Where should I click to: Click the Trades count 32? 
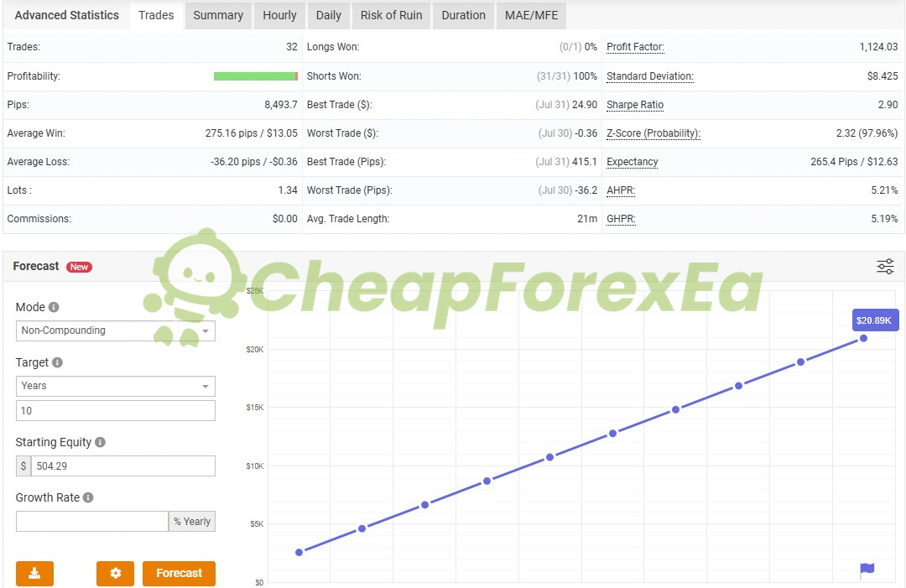292,47
